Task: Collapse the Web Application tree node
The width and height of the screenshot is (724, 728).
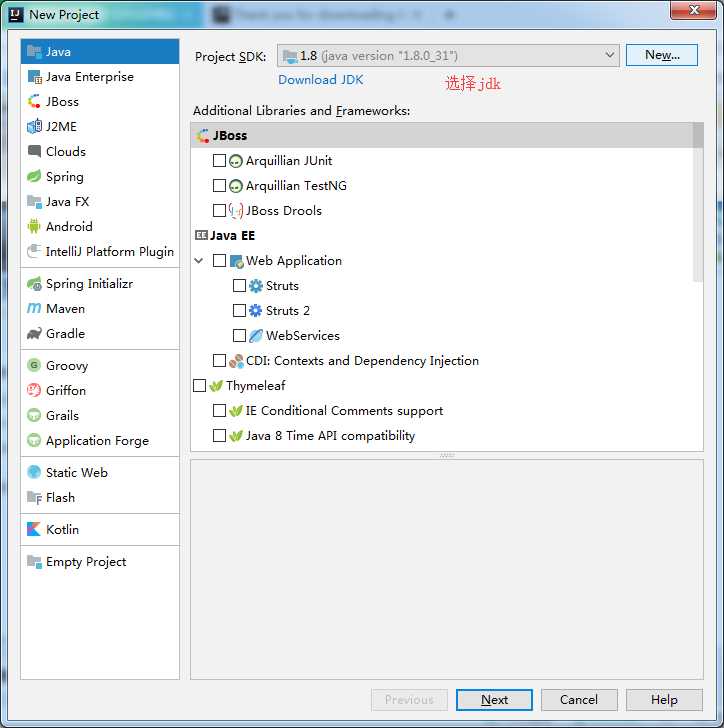Action: [x=199, y=260]
